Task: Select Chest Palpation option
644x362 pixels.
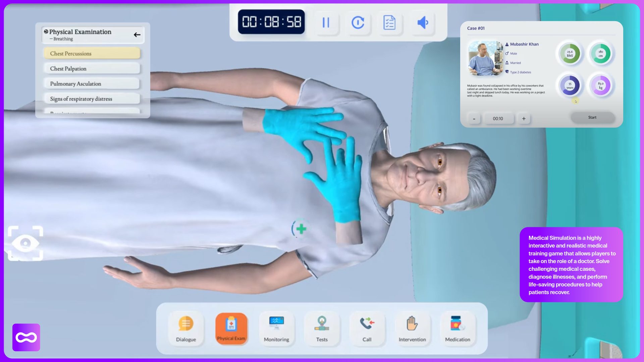Action: tap(92, 69)
